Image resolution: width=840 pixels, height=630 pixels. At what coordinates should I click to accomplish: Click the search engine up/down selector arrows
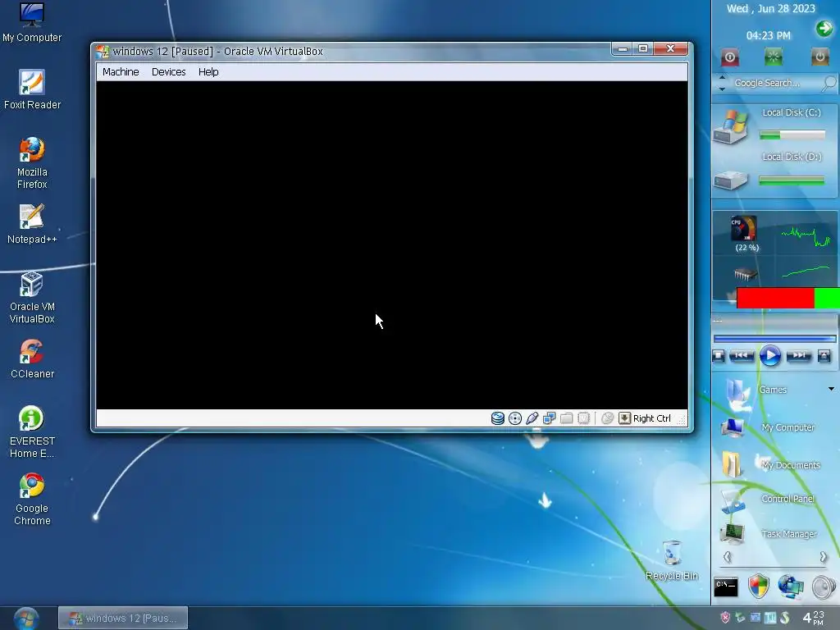point(722,83)
